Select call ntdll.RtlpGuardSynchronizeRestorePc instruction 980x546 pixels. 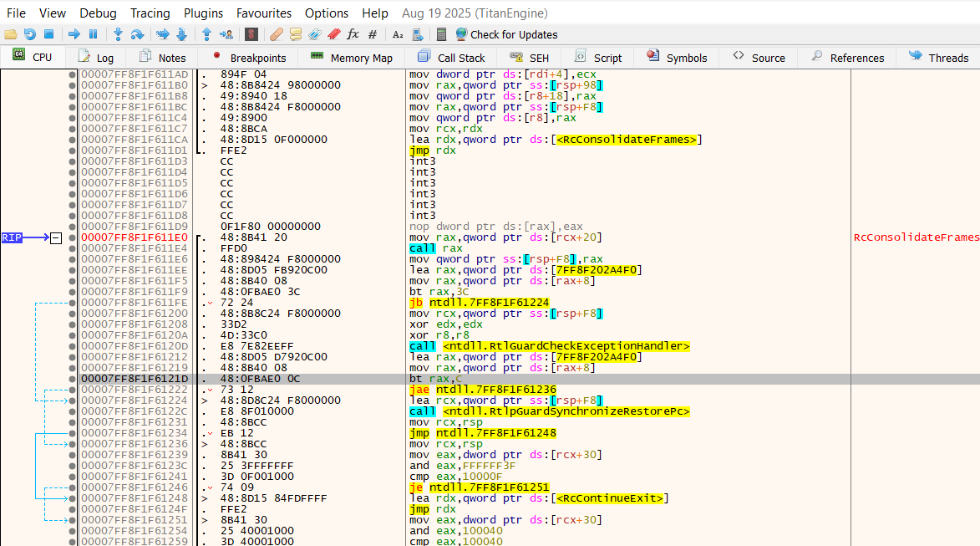(x=550, y=411)
